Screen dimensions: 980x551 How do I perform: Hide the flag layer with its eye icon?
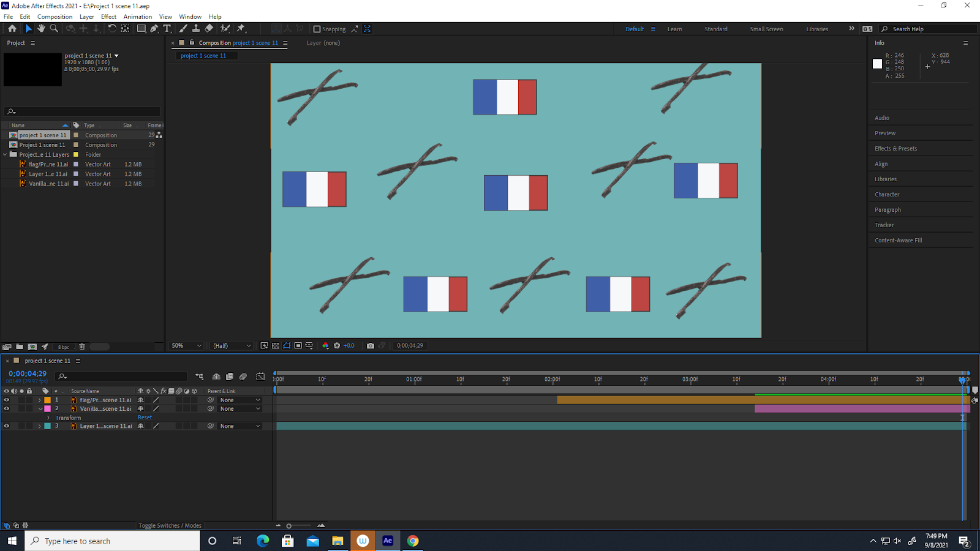[x=7, y=400]
